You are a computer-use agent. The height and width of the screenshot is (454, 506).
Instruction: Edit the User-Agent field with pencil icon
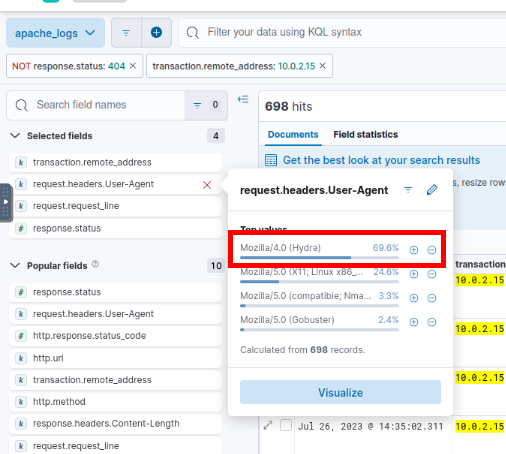[x=432, y=190]
